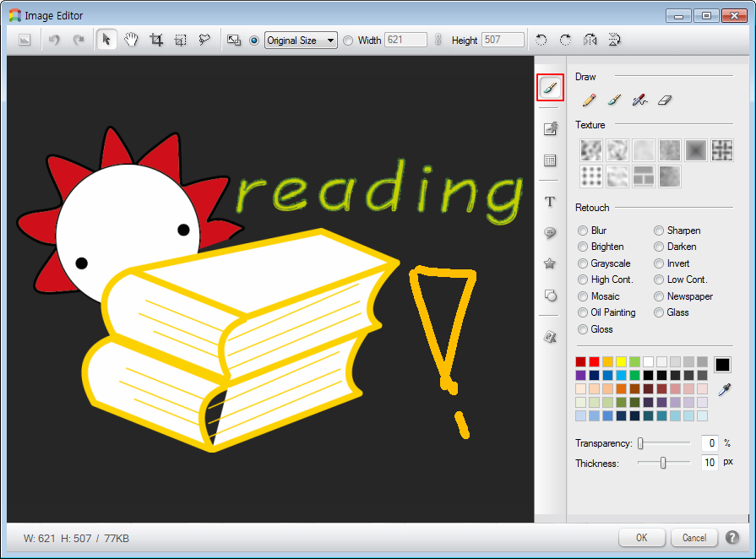Screen dimensions: 756x559
Task: Choose the paintbrush tool in Draw section
Action: tap(614, 100)
